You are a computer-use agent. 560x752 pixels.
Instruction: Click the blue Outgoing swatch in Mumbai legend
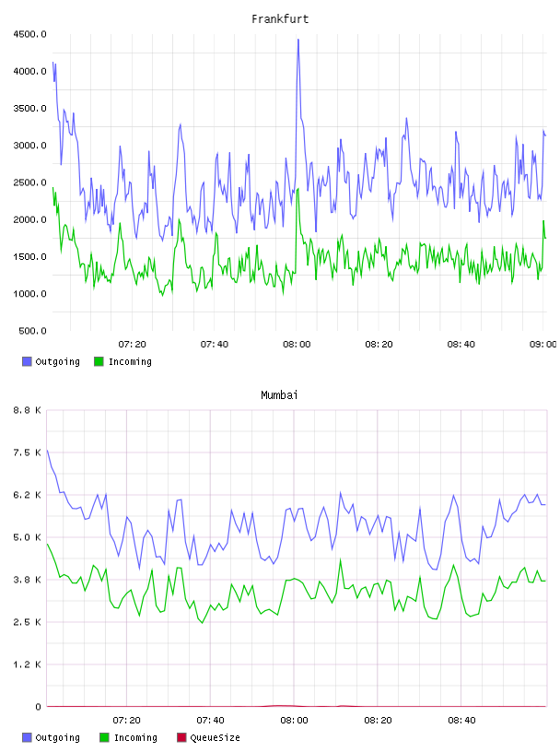pos(27,737)
